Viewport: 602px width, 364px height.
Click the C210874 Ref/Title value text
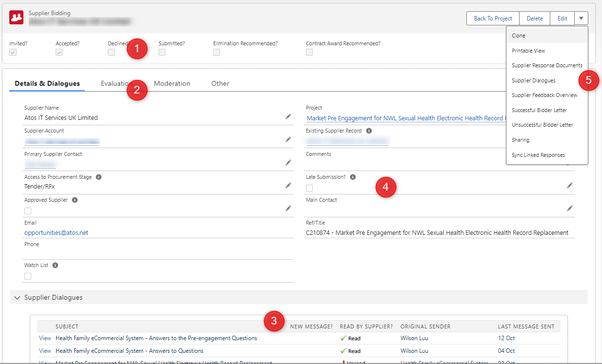(x=437, y=233)
